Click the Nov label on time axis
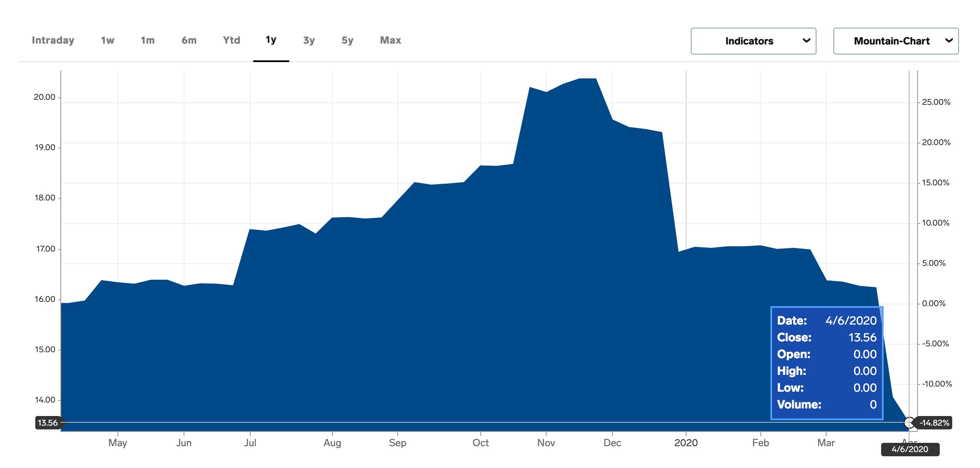This screenshot has width=980, height=468. (x=546, y=443)
